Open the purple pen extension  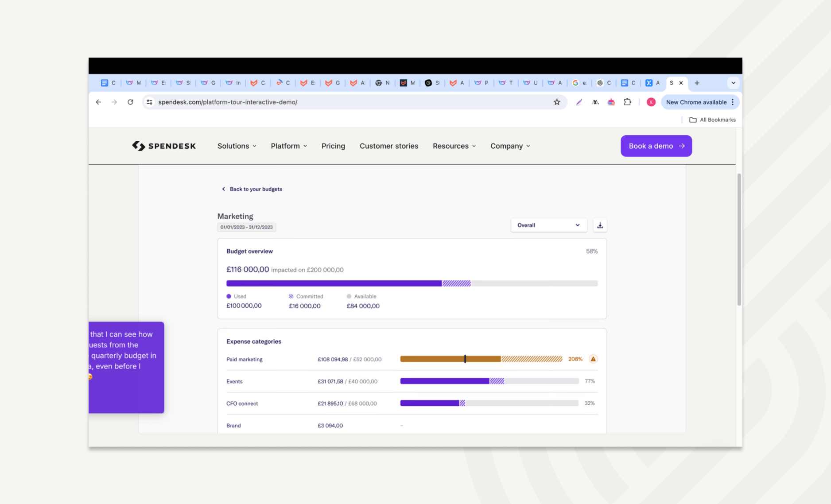click(579, 102)
